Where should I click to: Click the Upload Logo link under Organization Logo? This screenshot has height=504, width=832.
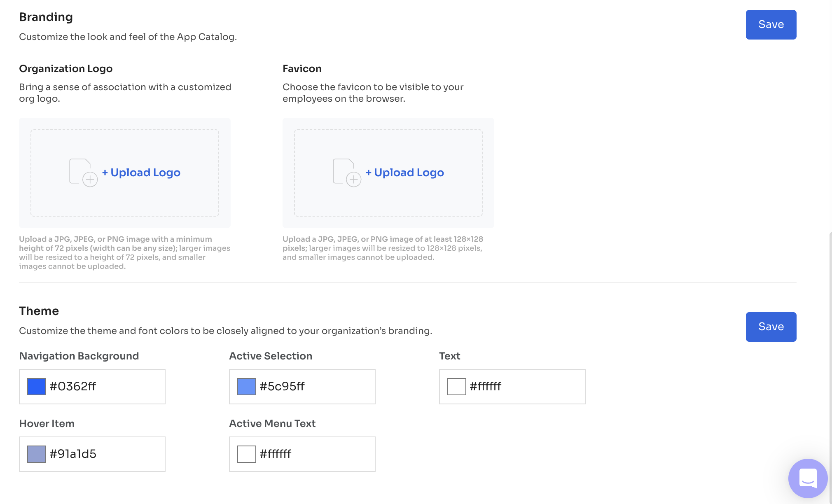tap(141, 173)
